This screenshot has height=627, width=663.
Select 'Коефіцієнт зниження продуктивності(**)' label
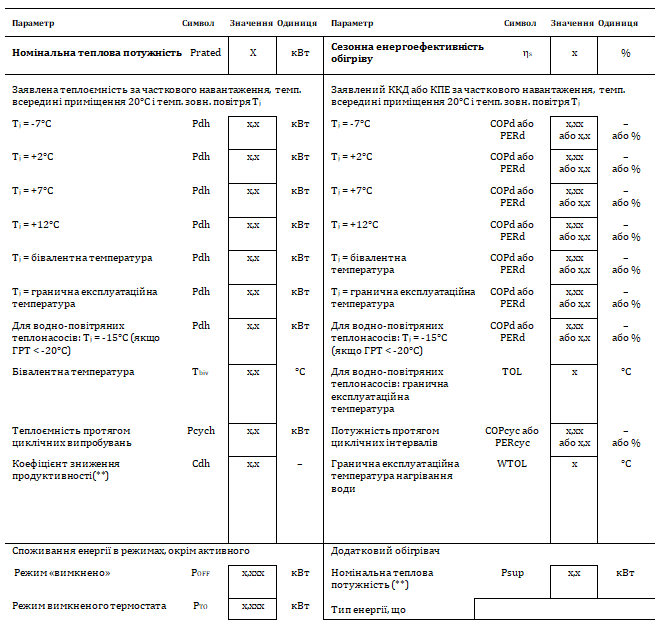[x=66, y=470]
